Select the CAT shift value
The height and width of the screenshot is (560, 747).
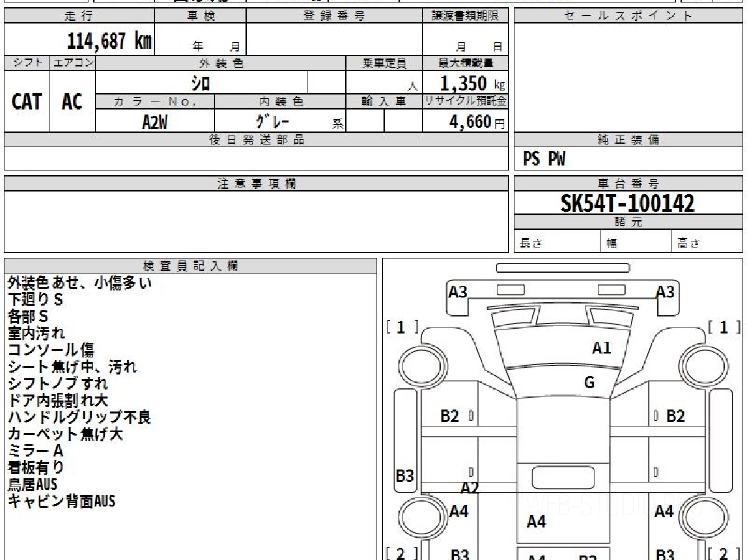tap(27, 102)
